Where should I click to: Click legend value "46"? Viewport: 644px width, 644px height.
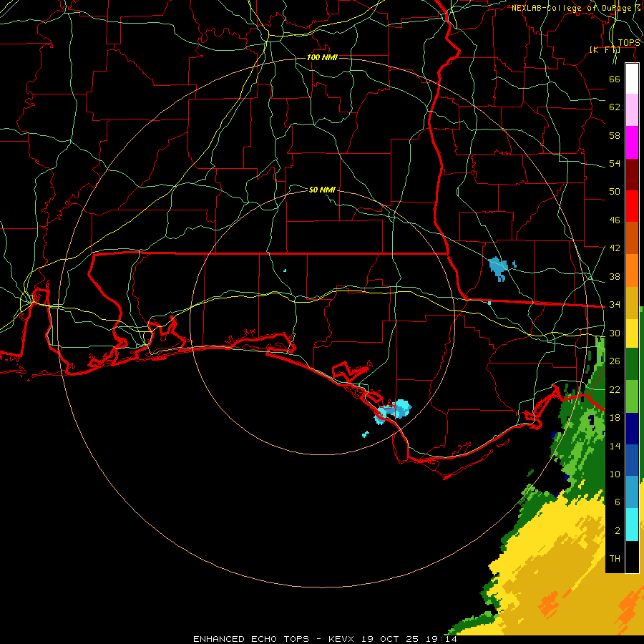(x=615, y=220)
